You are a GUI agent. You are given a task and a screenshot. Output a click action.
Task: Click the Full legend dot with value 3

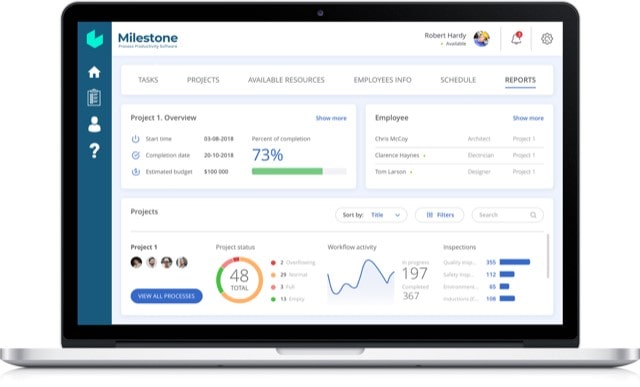pyautogui.click(x=273, y=287)
